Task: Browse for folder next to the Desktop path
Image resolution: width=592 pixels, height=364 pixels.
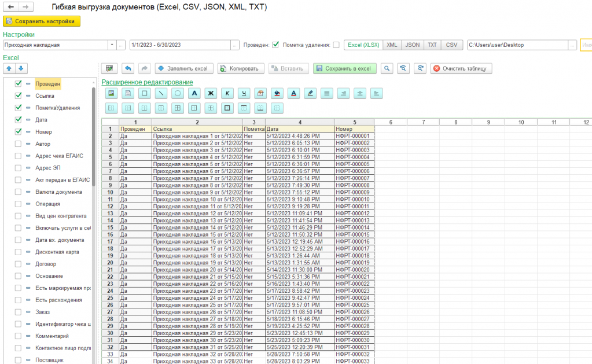Action: pos(572,45)
